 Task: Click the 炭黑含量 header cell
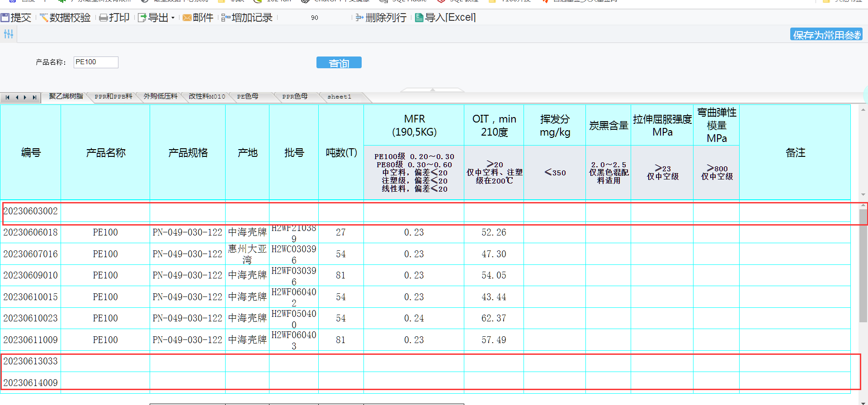click(x=609, y=125)
